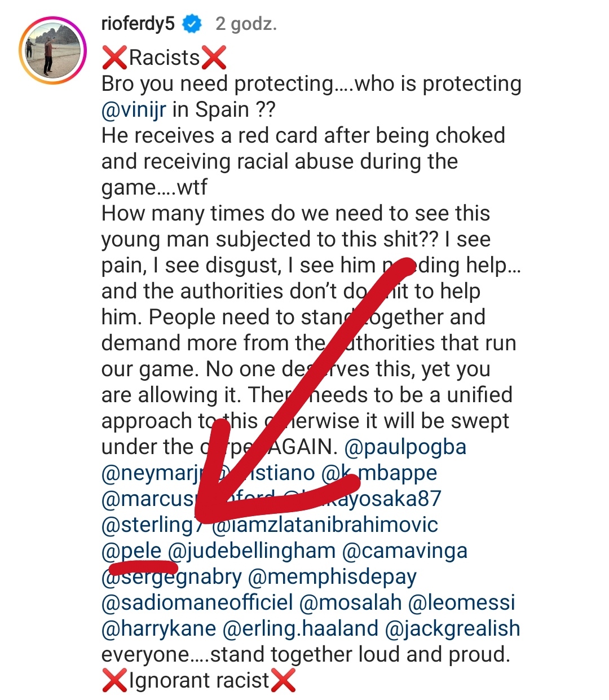Tap the @jackgrealish mention
This screenshot has width=609, height=700.
pyautogui.click(x=452, y=628)
